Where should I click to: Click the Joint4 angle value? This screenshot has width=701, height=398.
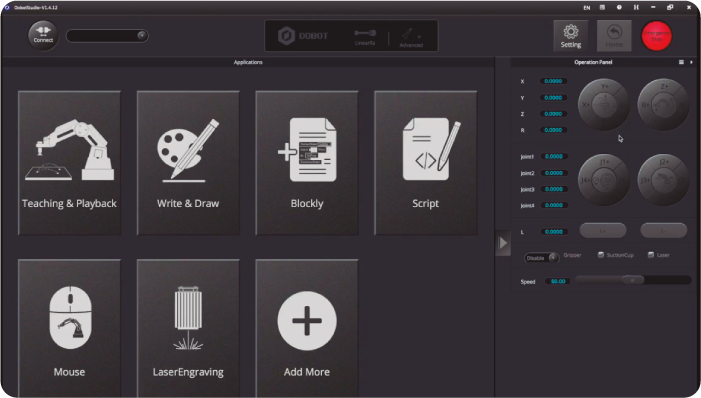pyautogui.click(x=554, y=205)
